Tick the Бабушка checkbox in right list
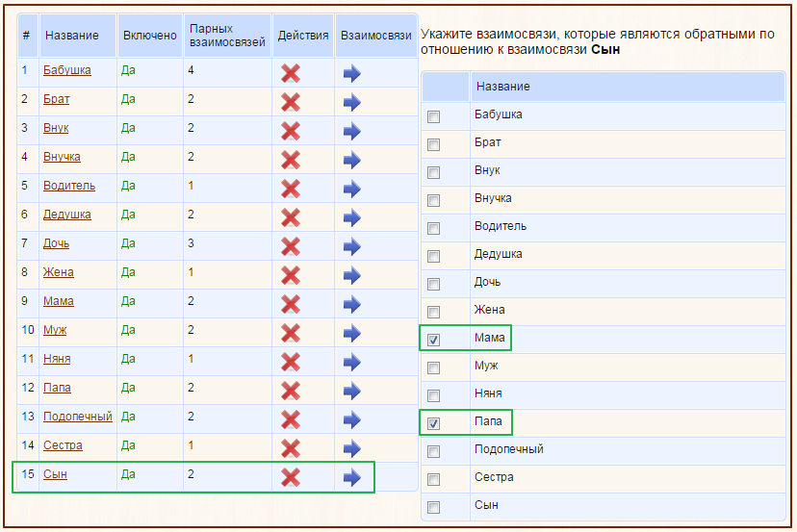This screenshot has height=532, width=797. tap(433, 116)
